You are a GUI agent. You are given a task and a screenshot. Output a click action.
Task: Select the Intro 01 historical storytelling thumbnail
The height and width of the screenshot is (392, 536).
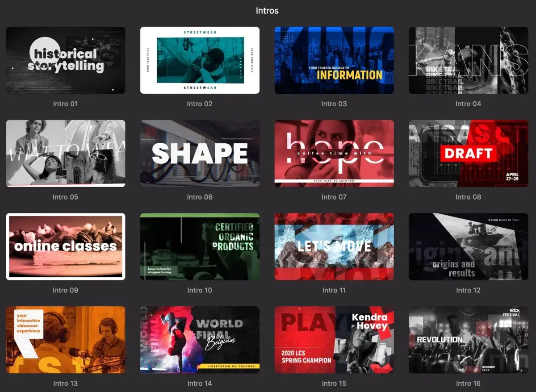66,60
